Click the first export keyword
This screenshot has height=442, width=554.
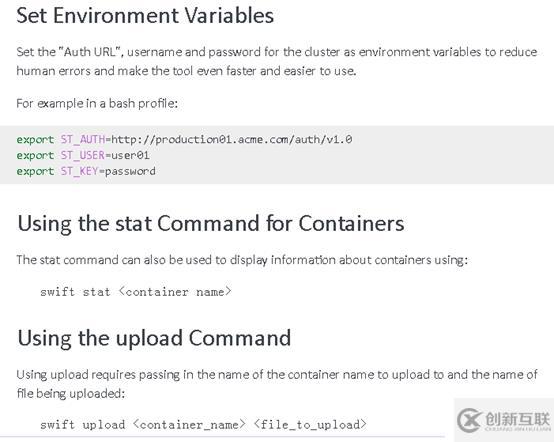[x=35, y=140]
